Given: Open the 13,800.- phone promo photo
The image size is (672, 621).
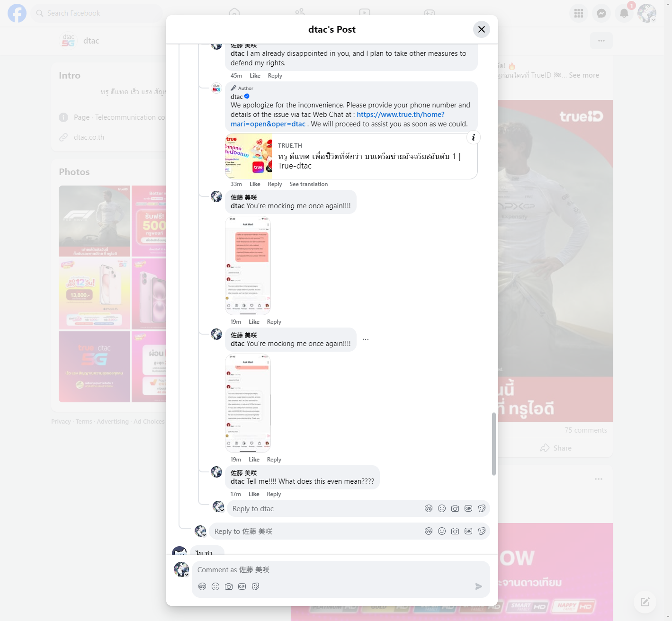Looking at the screenshot, I should 94,294.
